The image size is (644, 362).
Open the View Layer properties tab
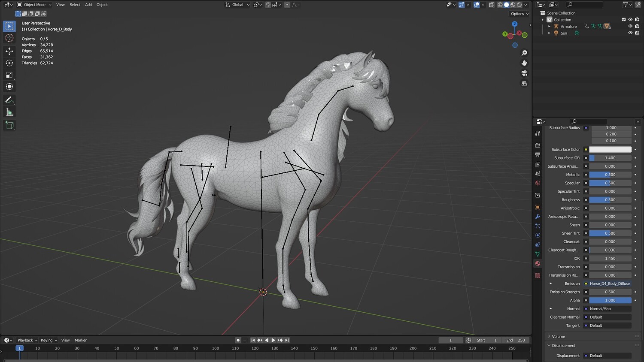click(x=538, y=164)
